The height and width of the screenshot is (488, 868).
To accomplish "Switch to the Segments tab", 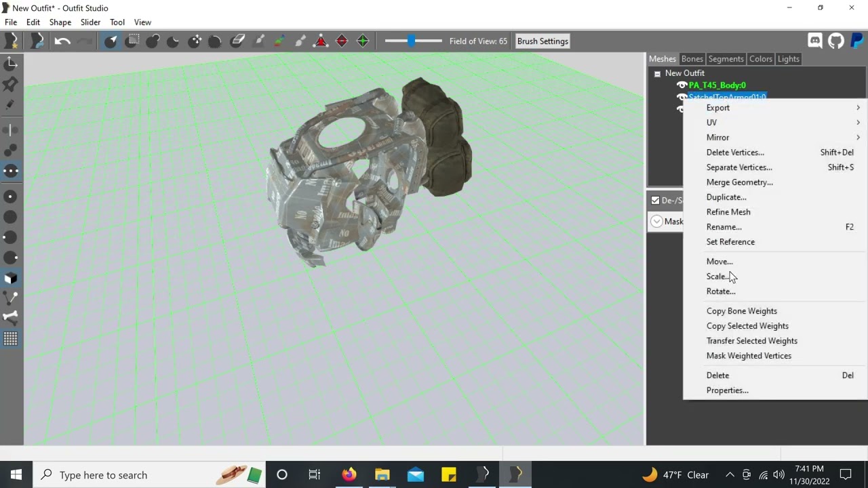I will click(726, 59).
